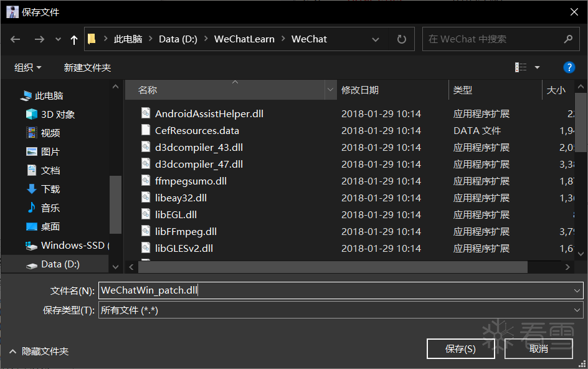The height and width of the screenshot is (369, 588).
Task: Select libEGL.dll file
Action: click(176, 214)
